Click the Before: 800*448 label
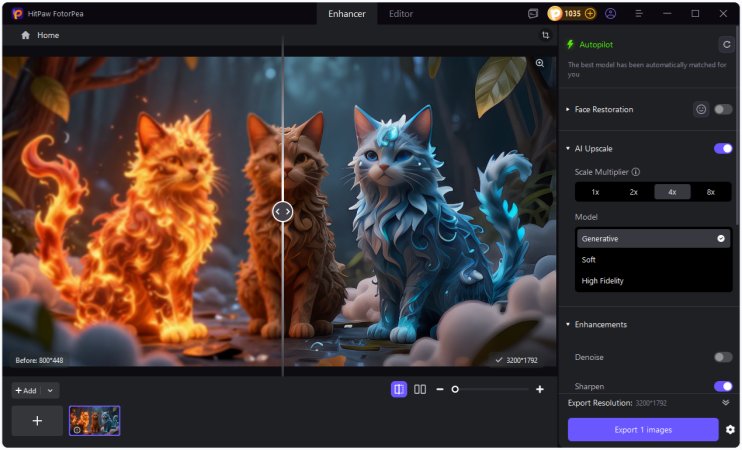The width and height of the screenshot is (742, 450). click(39, 361)
